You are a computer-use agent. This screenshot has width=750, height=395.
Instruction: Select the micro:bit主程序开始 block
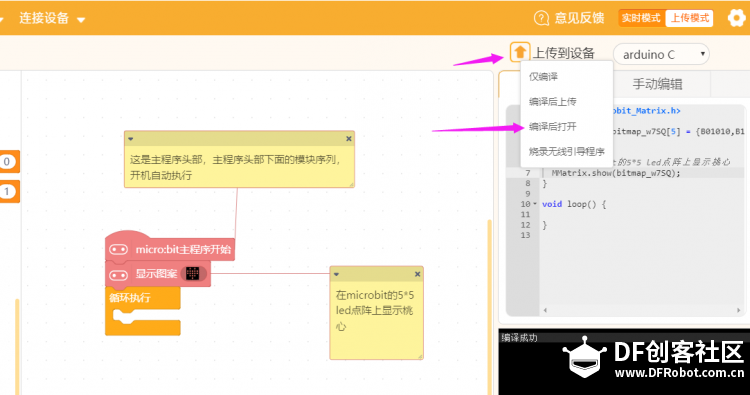point(183,249)
